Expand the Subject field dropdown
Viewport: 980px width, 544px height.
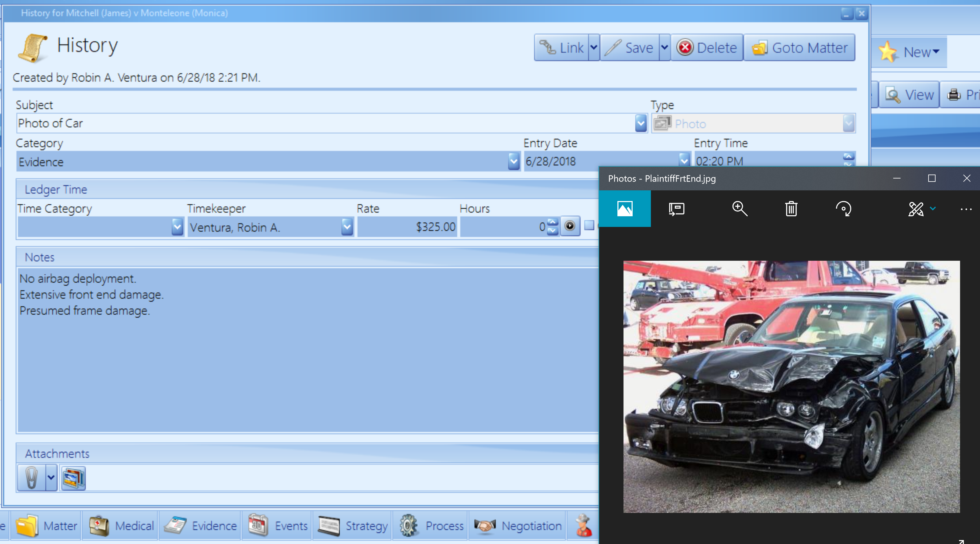641,123
